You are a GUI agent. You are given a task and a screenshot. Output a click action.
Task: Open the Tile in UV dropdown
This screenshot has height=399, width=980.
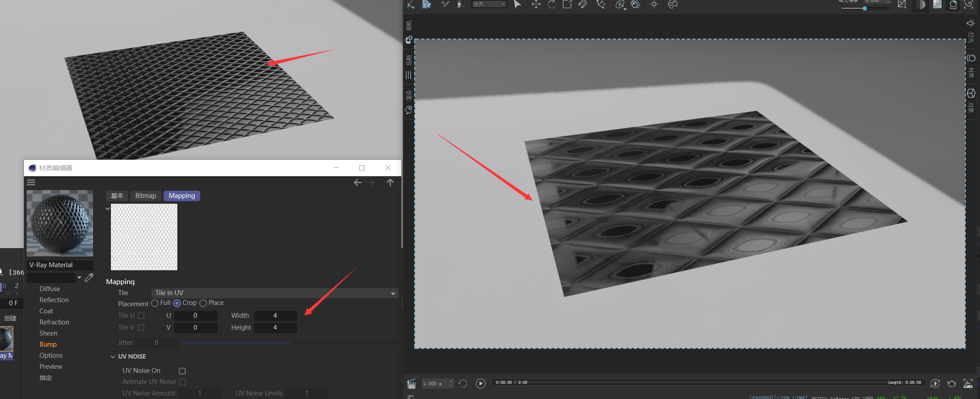tap(274, 293)
